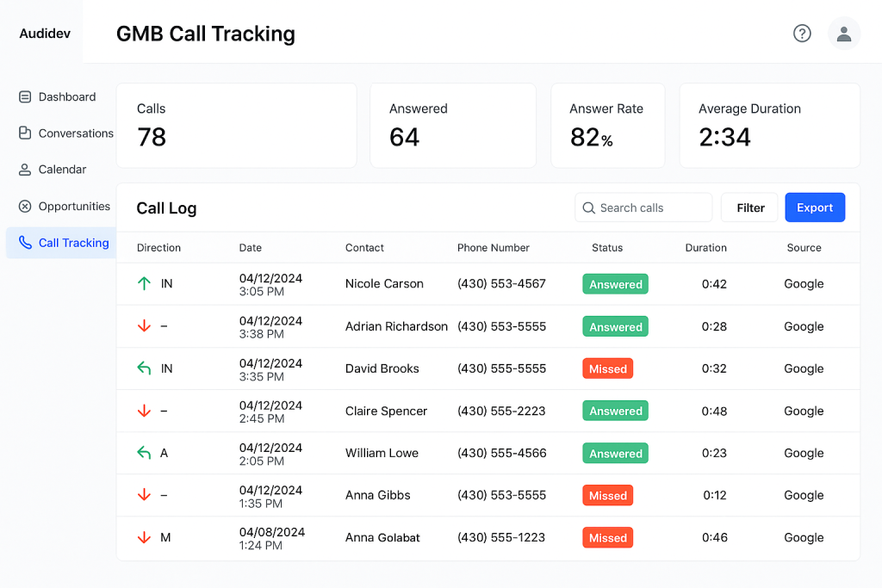Click the red outgoing arrow on Anna Gibbs's row

click(x=144, y=495)
